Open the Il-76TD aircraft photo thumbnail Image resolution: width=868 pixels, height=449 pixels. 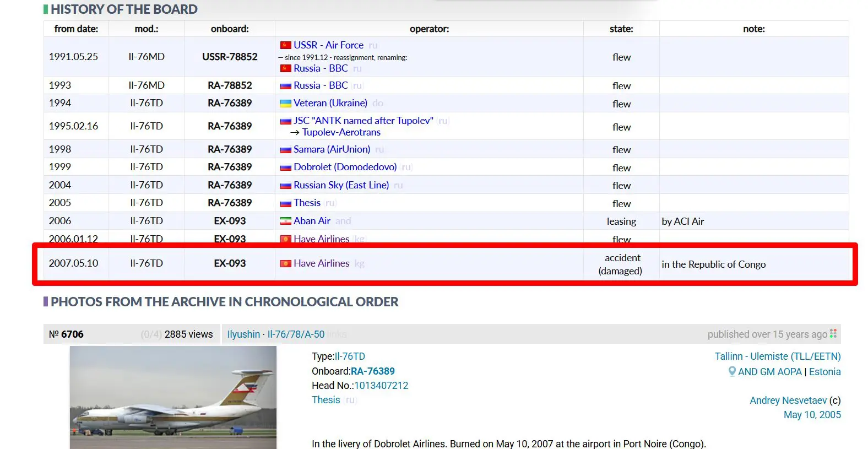pyautogui.click(x=173, y=397)
